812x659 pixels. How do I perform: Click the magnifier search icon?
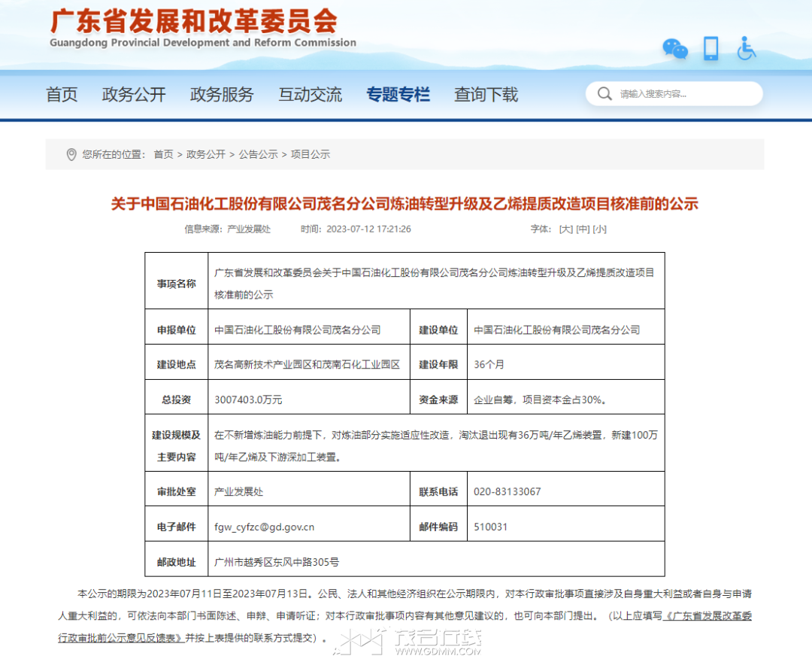click(x=604, y=94)
